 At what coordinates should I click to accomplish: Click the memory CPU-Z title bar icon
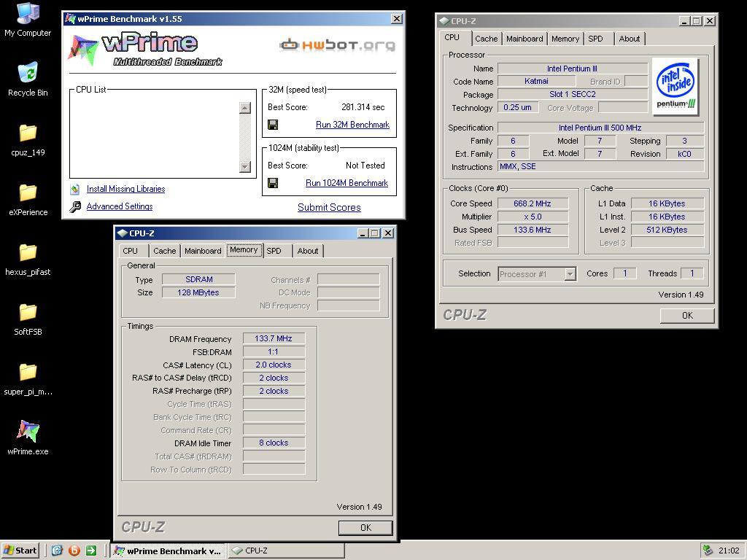pos(123,233)
